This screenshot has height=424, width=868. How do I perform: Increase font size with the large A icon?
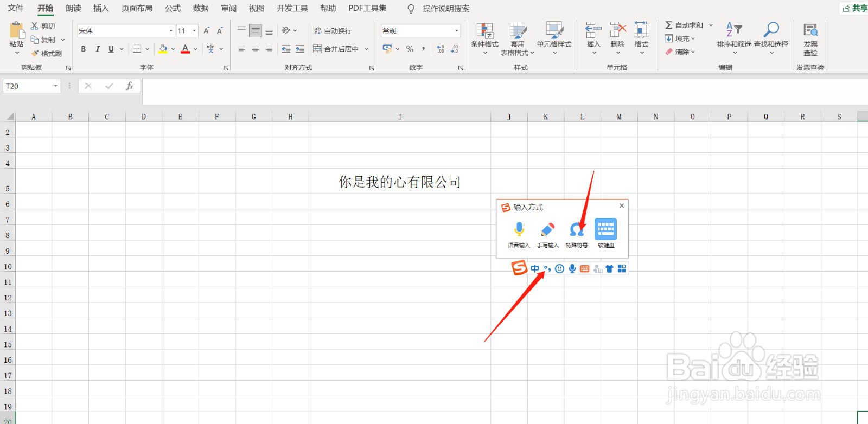coord(206,31)
